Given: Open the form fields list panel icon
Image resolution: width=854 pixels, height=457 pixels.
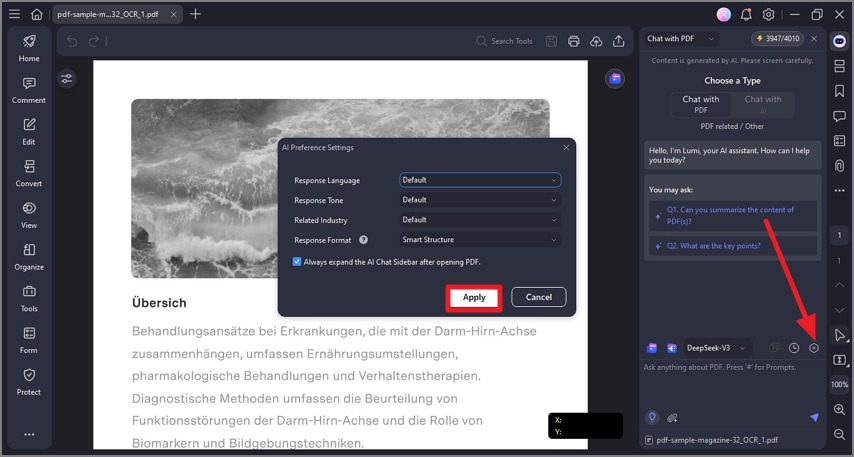Looking at the screenshot, I should point(839,141).
